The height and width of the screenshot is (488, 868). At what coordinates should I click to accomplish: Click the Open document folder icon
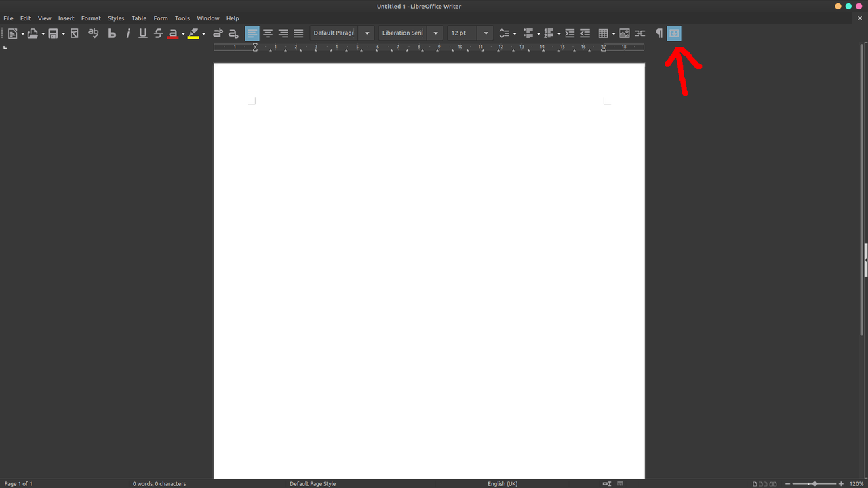point(32,33)
